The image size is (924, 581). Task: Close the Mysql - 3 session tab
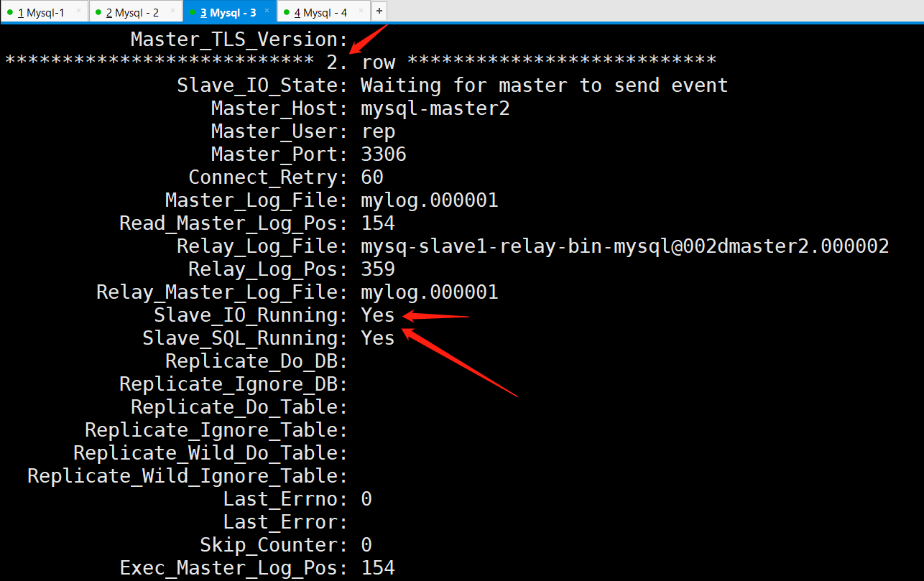[x=267, y=11]
